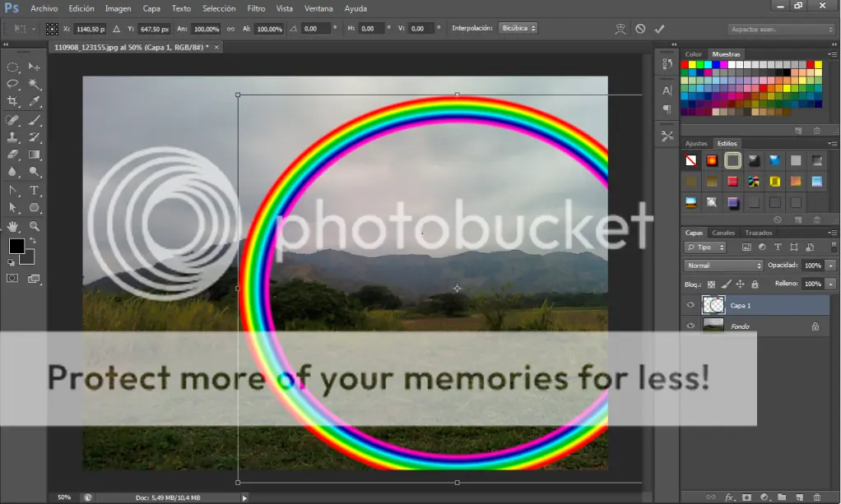Create new adjustment layer

(x=764, y=497)
